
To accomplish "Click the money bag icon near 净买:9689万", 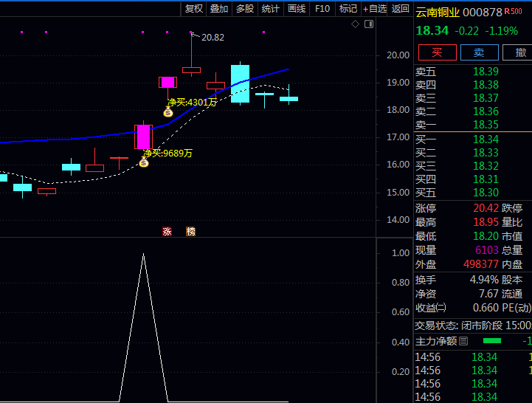I will tap(144, 162).
